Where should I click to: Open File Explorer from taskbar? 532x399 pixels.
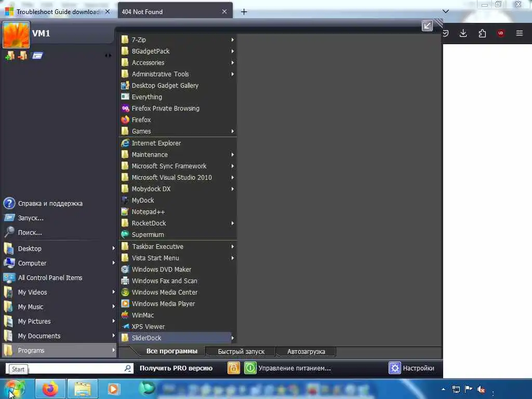(x=83, y=389)
